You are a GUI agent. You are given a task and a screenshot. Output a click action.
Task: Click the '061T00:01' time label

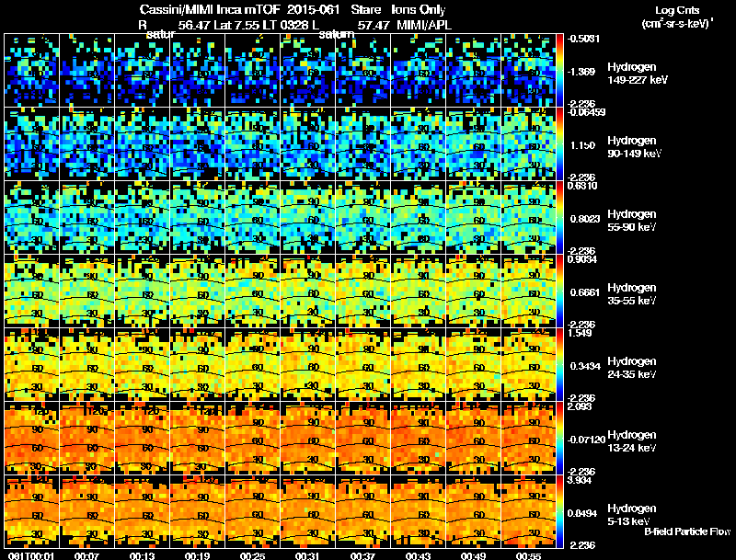tap(31, 556)
